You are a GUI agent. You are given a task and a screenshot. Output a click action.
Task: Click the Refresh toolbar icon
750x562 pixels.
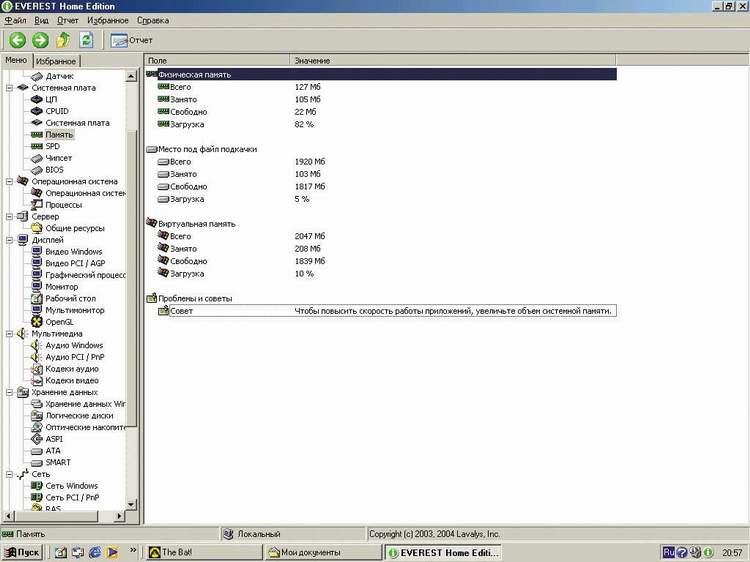pyautogui.click(x=86, y=40)
